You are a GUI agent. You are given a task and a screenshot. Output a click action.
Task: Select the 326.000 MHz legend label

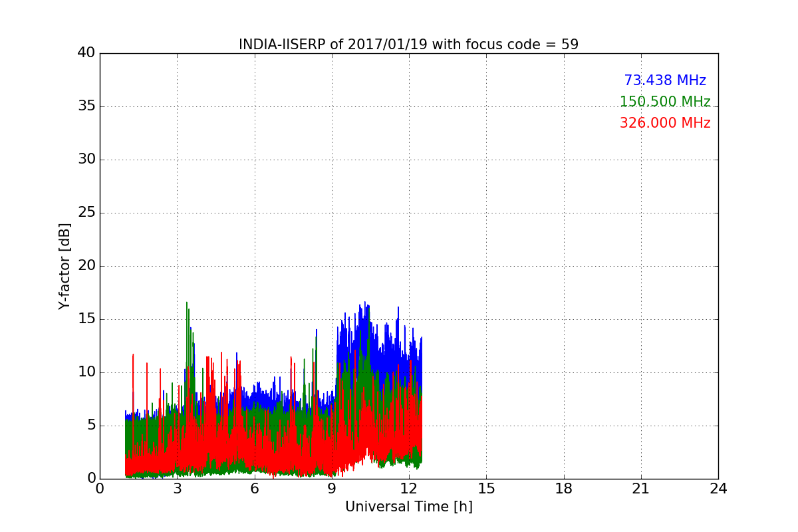pyautogui.click(x=665, y=123)
